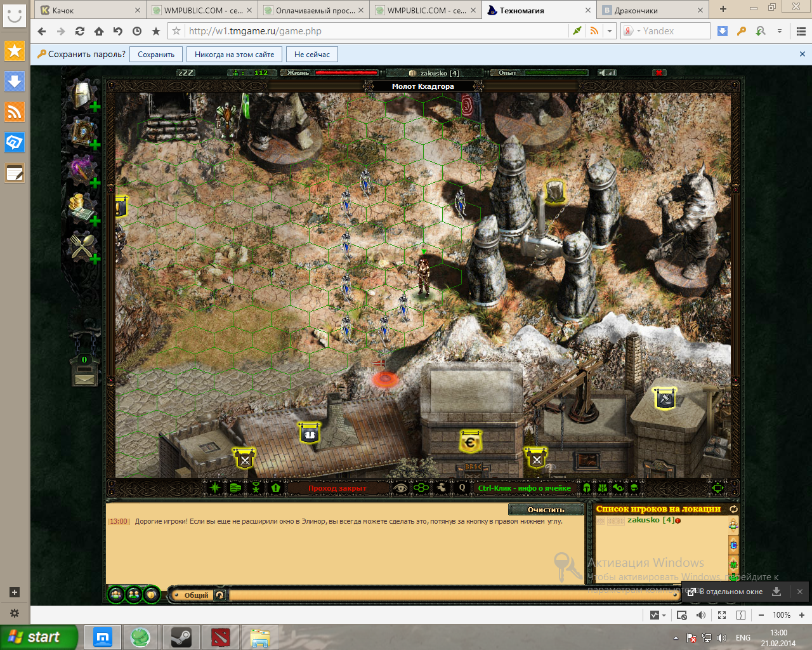Choose Не сейчас on password prompt
Viewport: 812px width, 650px height.
tap(312, 55)
